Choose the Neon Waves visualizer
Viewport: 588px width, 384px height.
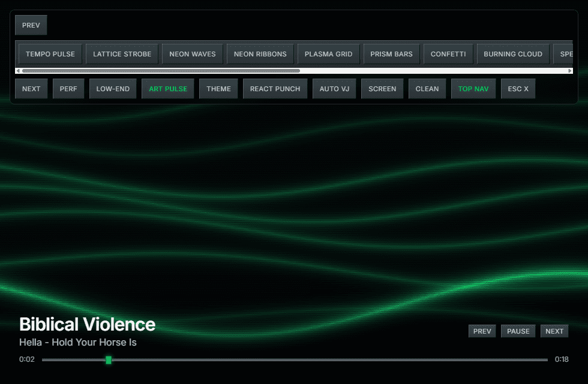pos(193,54)
